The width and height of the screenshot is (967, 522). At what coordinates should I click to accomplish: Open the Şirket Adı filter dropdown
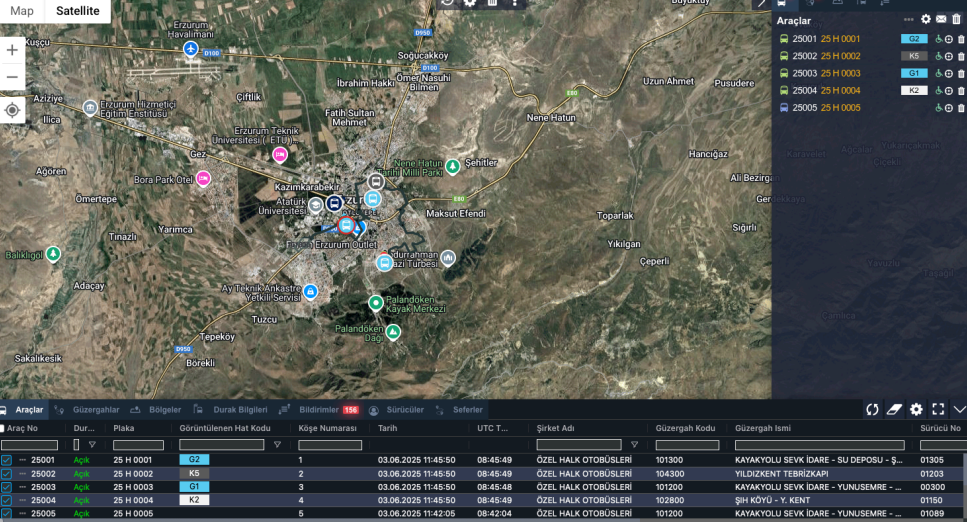click(633, 445)
